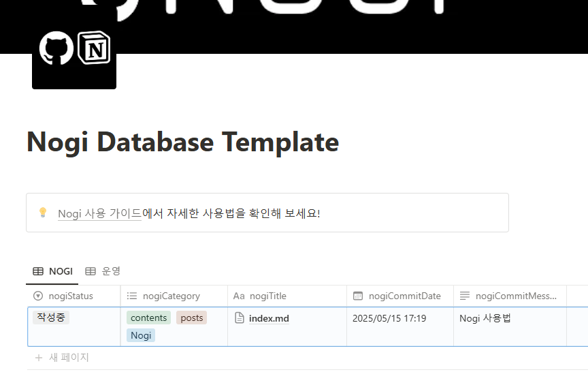588x385 pixels.
Task: Click the 작성중 status tag
Action: point(50,318)
